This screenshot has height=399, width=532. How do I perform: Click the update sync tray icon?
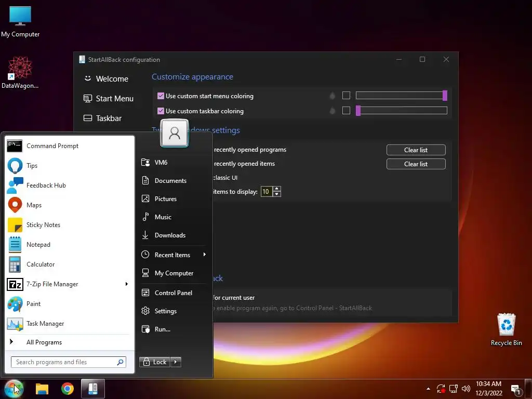[441, 389]
